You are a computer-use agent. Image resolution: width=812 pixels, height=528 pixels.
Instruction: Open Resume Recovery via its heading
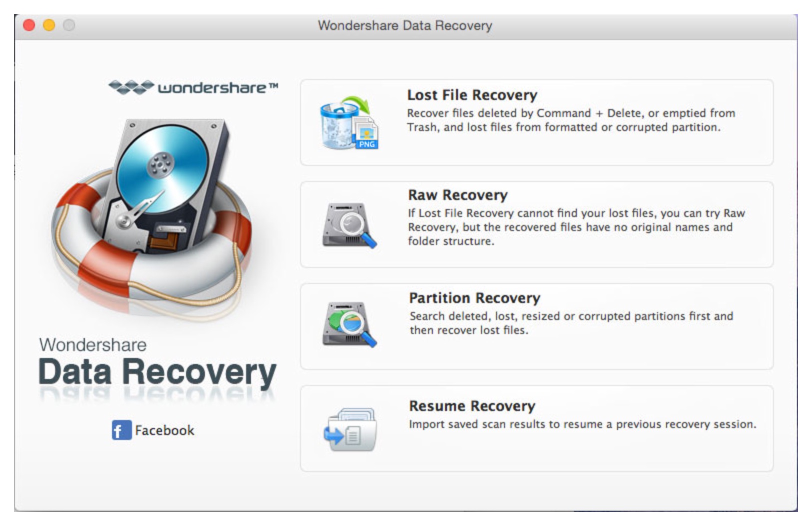[472, 406]
